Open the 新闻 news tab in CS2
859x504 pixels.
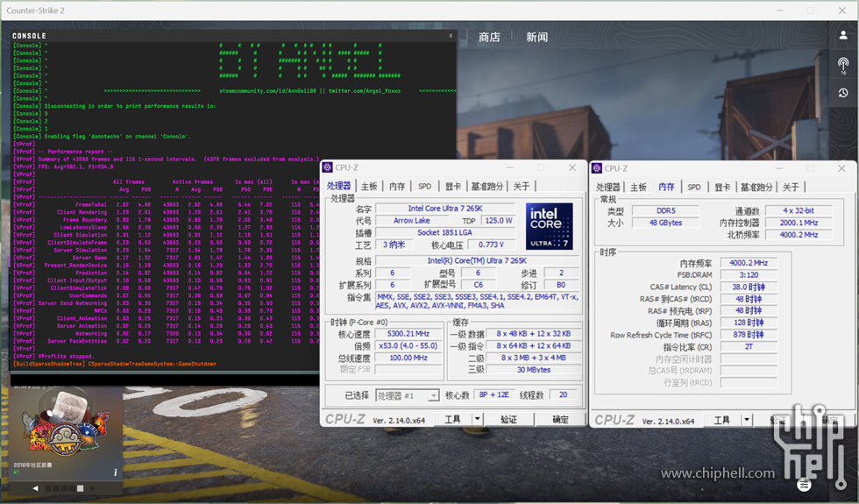[536, 37]
